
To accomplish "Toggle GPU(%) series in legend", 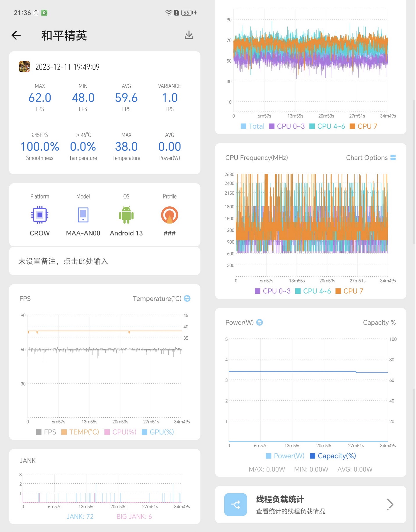I will pos(158,432).
